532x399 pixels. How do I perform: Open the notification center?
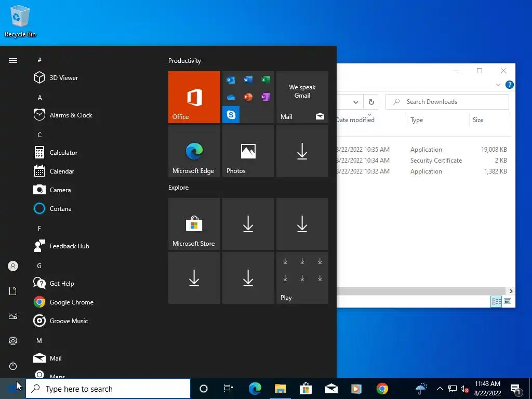(516, 389)
